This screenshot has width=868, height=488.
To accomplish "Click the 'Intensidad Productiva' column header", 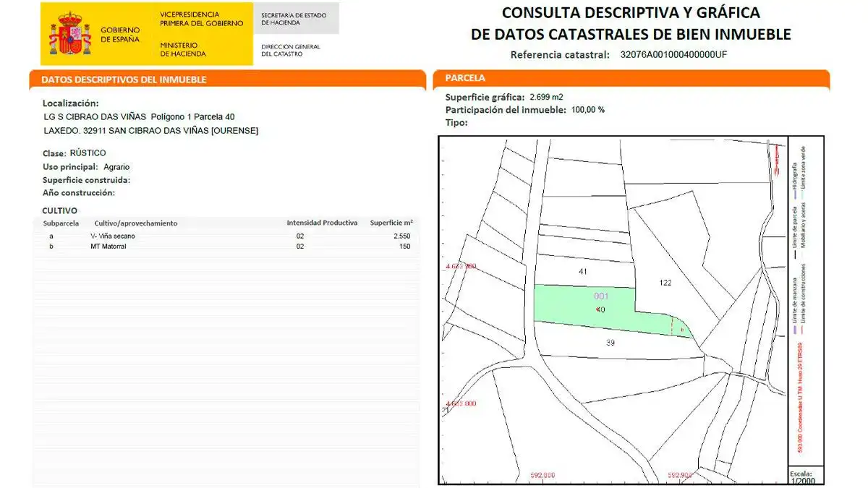I will point(322,223).
